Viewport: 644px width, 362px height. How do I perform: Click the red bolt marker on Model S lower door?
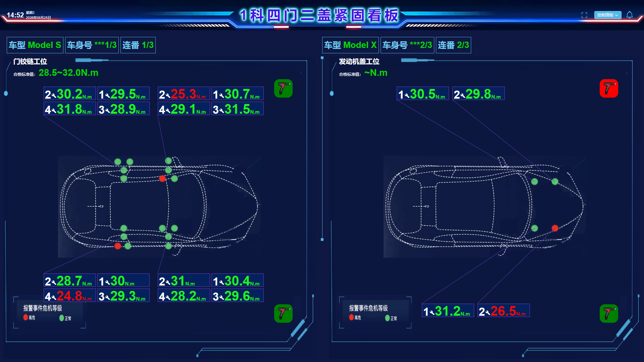point(117,246)
